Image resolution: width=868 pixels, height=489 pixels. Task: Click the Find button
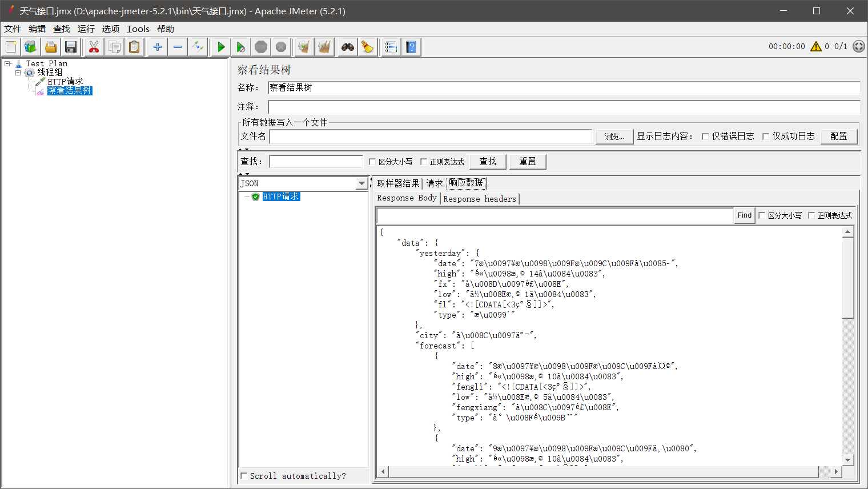click(x=745, y=215)
